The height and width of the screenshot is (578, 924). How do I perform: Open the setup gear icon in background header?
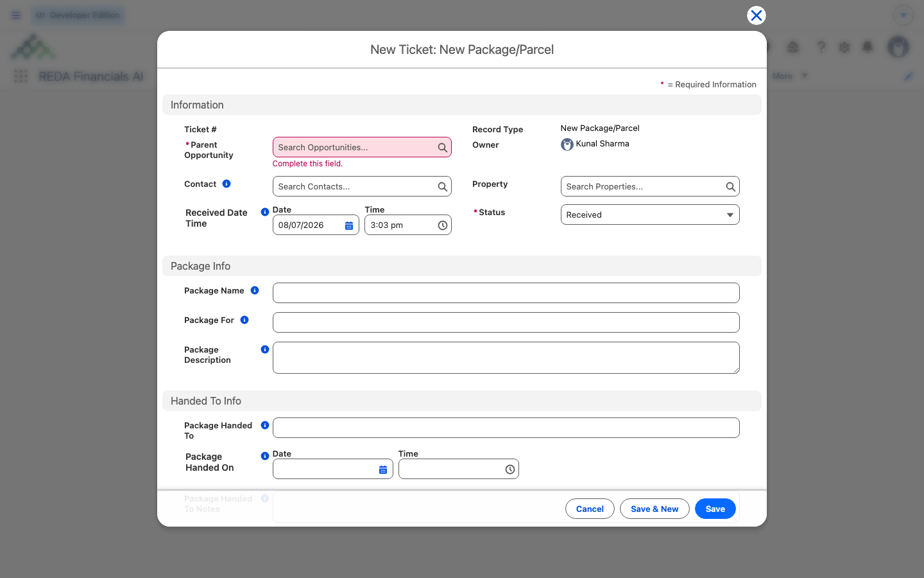[844, 47]
